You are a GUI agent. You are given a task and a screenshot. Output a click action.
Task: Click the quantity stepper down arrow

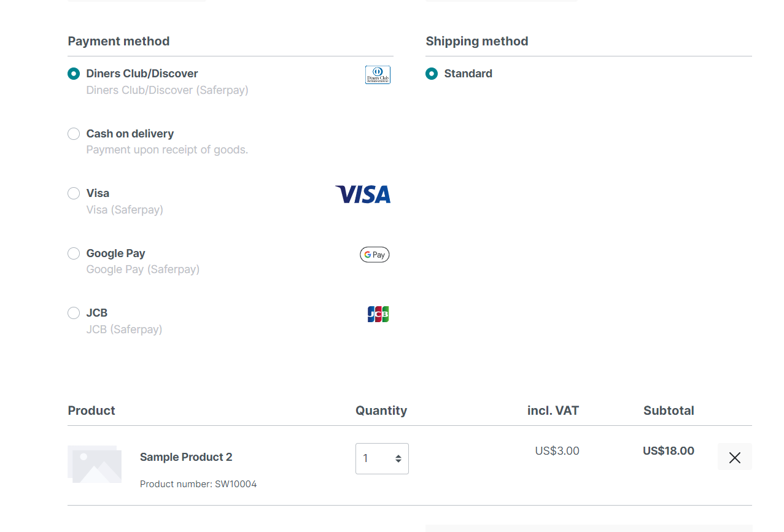(x=398, y=461)
